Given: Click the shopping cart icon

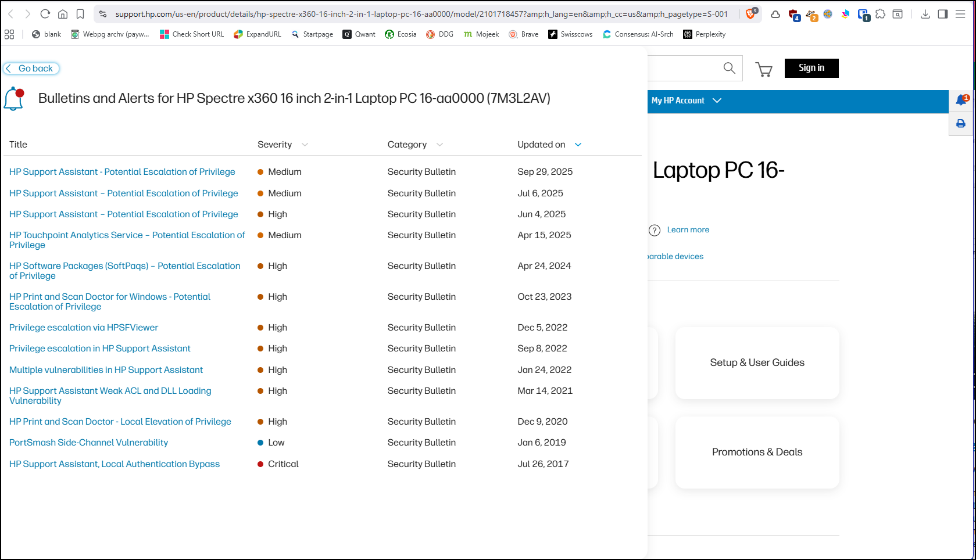Looking at the screenshot, I should (x=763, y=70).
